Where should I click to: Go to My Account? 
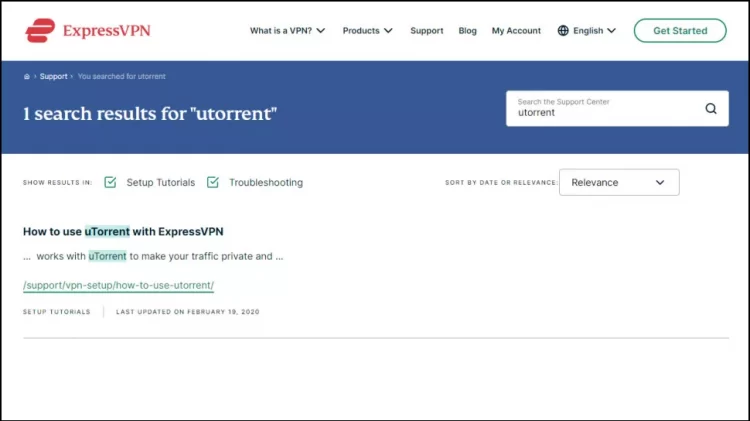click(x=516, y=31)
